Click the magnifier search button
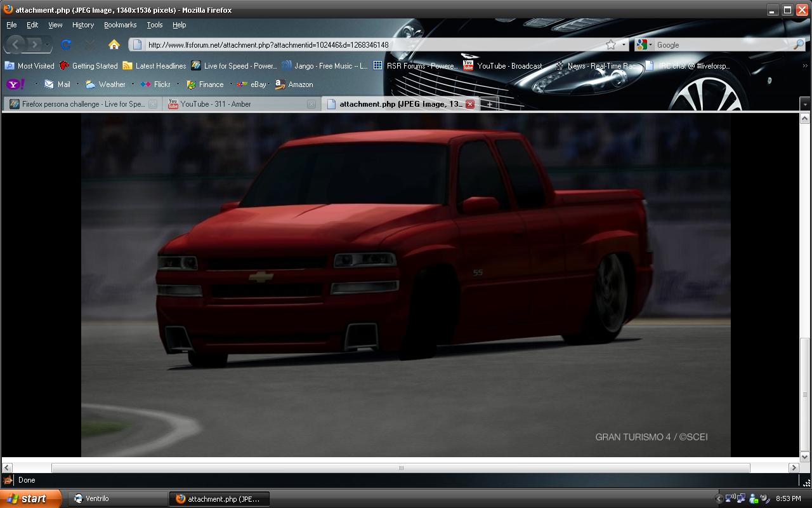The width and height of the screenshot is (812, 508). 799,44
